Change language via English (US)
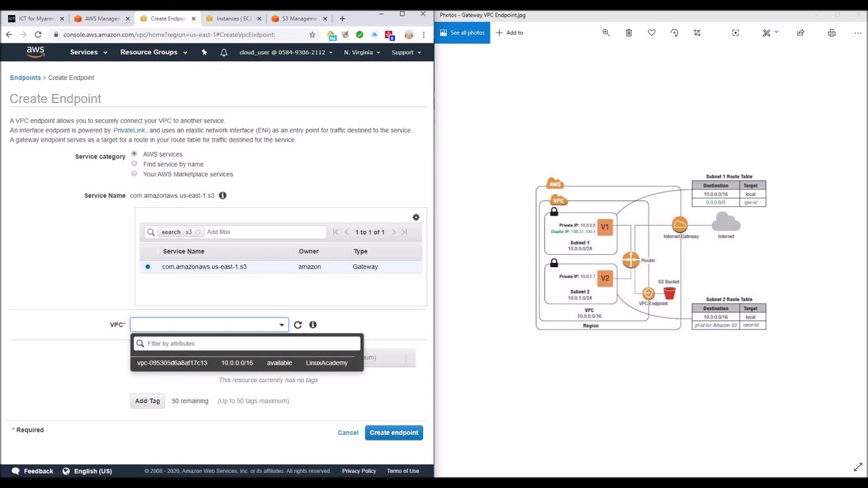Viewport: 868px width, 488px height. pos(87,471)
